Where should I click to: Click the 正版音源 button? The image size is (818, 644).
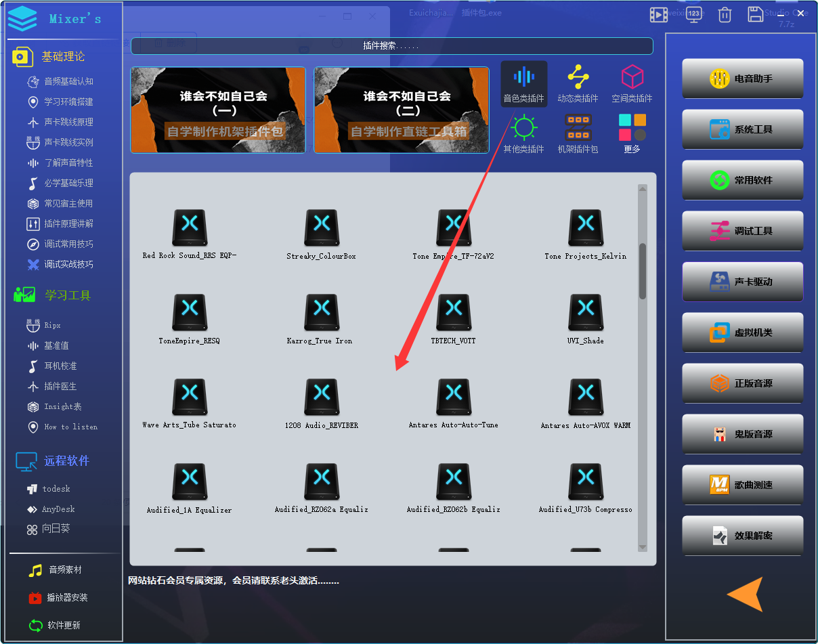[743, 383]
